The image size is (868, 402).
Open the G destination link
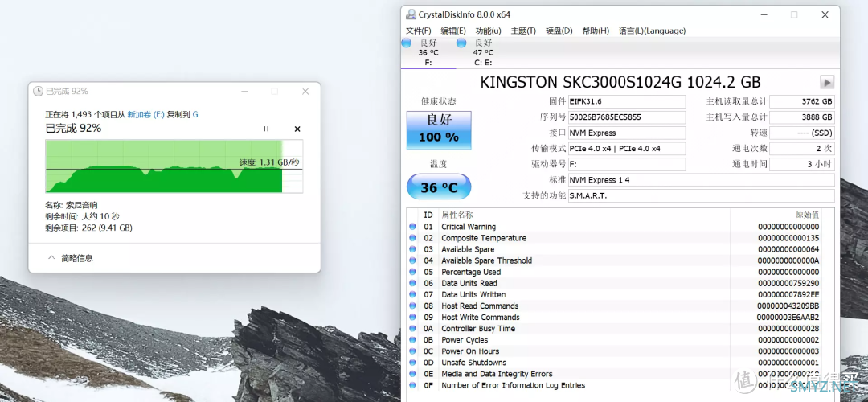coord(195,114)
